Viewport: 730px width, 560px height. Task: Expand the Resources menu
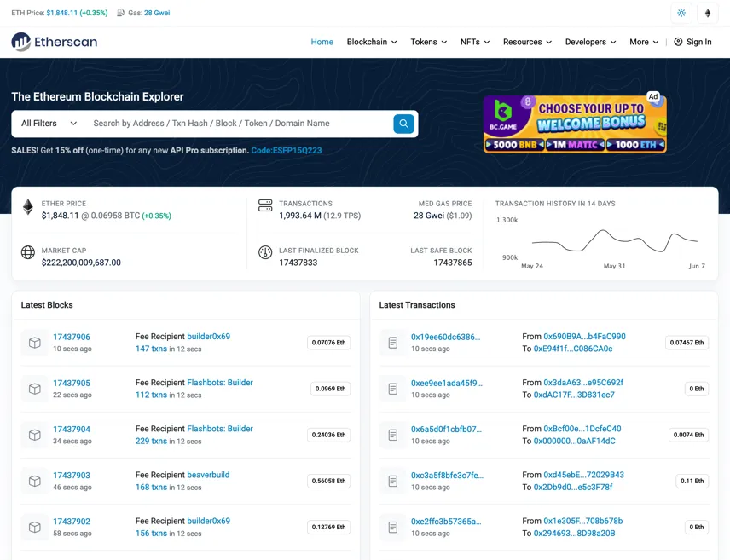tap(527, 42)
